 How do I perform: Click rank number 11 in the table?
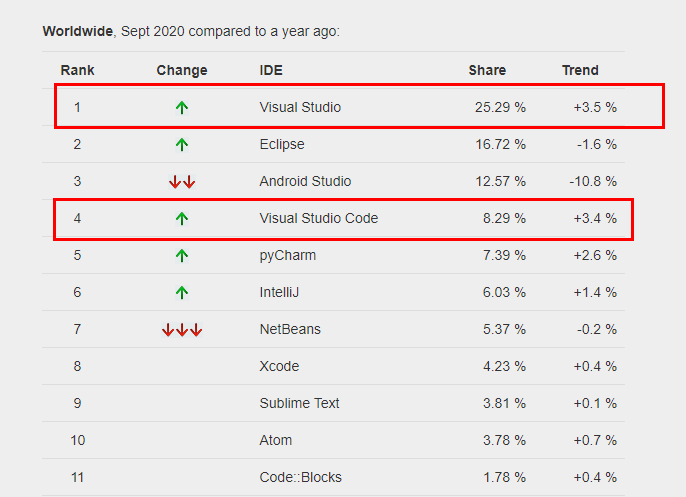coord(78,477)
